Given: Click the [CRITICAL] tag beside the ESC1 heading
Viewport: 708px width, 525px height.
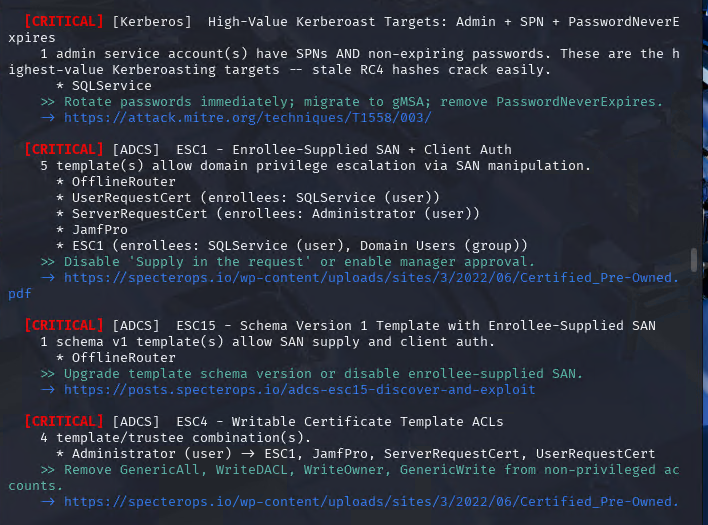Looking at the screenshot, I should click(63, 149).
